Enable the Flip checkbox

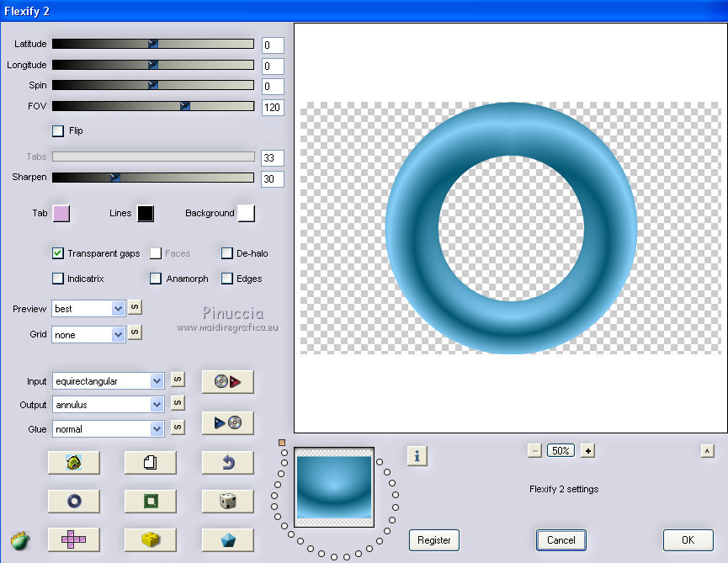58,131
